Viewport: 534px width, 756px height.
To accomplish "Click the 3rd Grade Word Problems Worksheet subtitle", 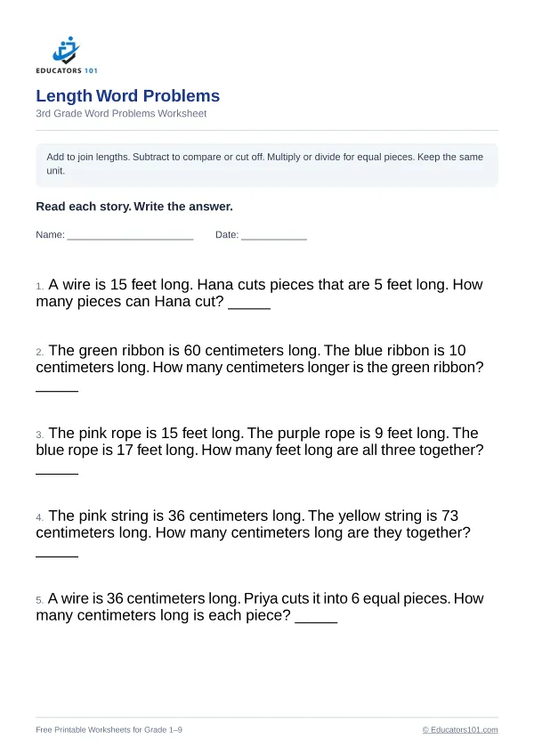I will click(121, 113).
